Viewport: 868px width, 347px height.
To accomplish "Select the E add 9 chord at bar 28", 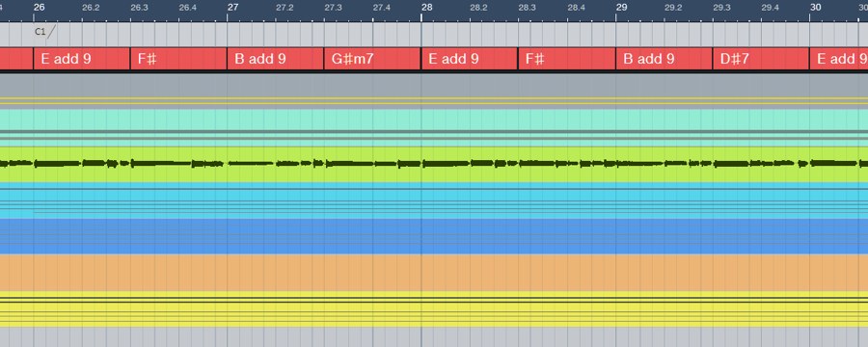I will [470, 59].
